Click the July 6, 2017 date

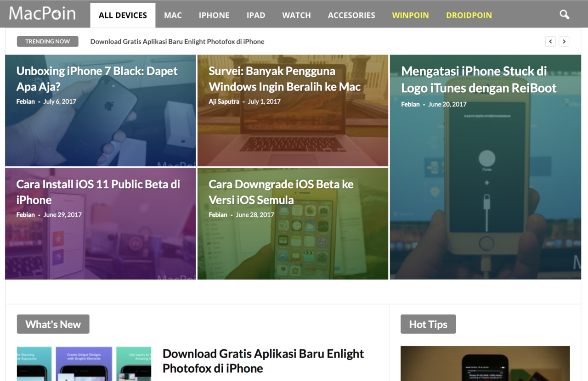[60, 101]
